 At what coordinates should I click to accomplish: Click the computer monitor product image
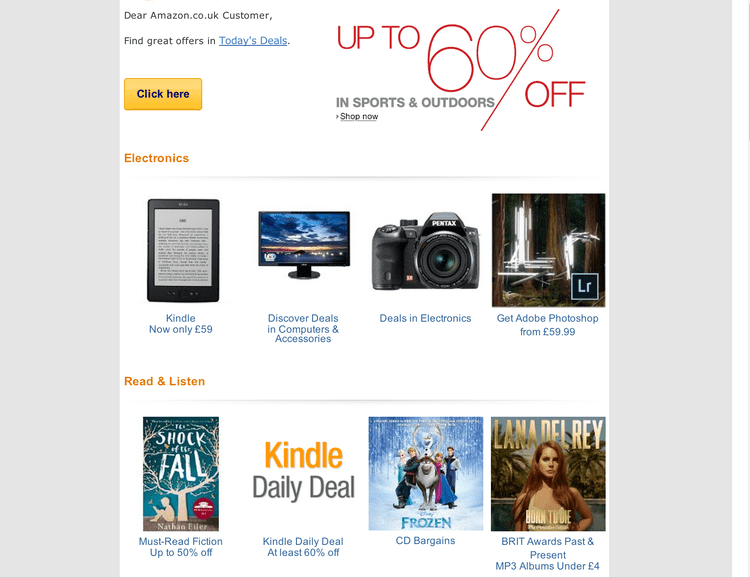coord(304,245)
